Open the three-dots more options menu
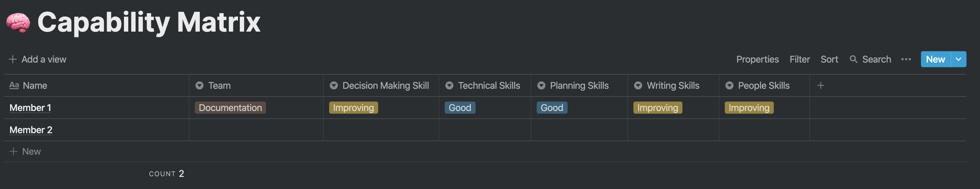The height and width of the screenshot is (189, 980). pos(906,59)
